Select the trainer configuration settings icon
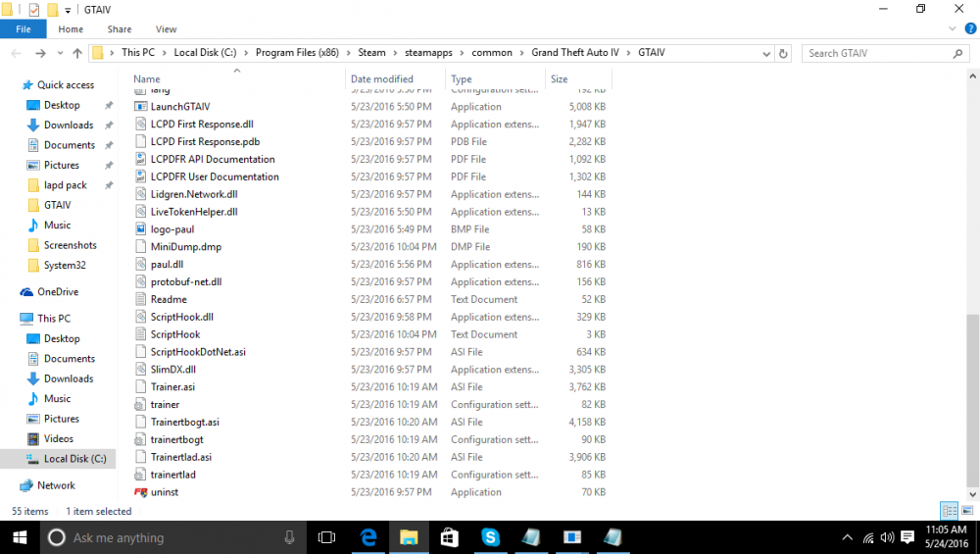This screenshot has width=980, height=554. pyautogui.click(x=140, y=405)
